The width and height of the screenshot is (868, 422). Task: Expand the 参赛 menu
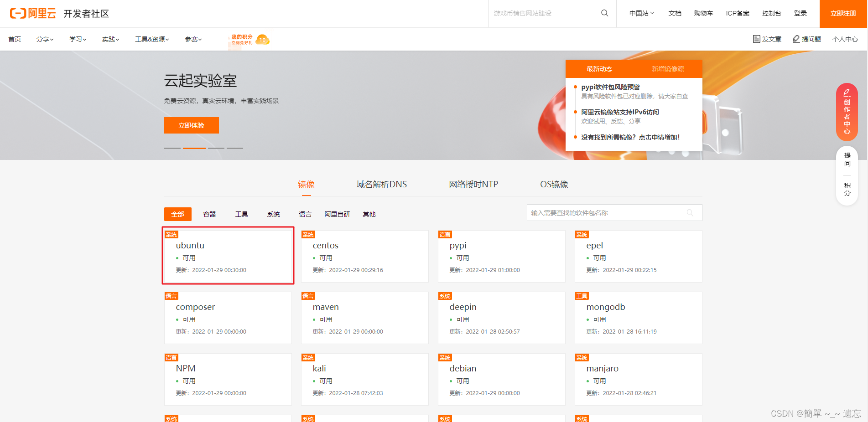point(193,39)
